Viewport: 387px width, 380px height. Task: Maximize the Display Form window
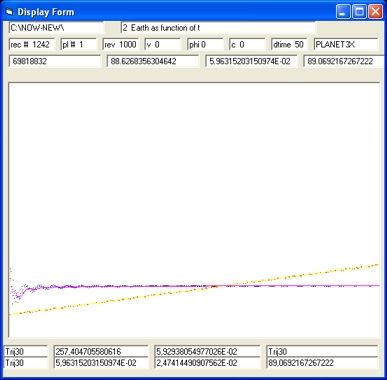pyautogui.click(x=359, y=12)
